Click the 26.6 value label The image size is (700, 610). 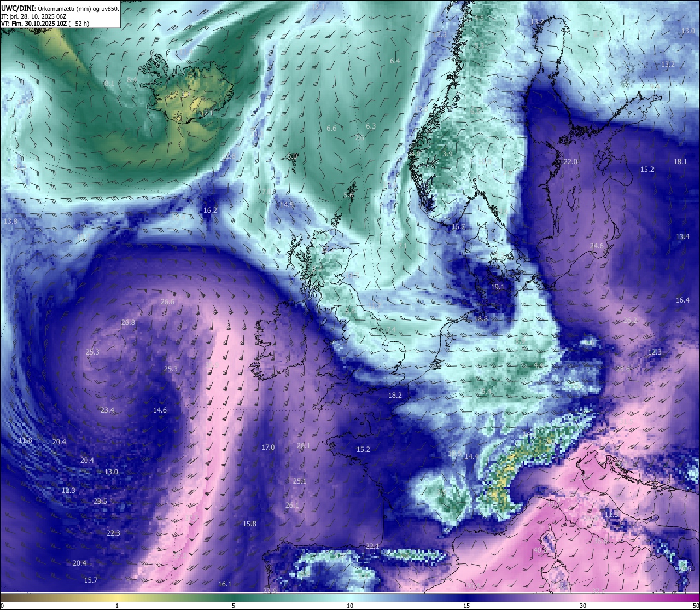[x=167, y=301]
